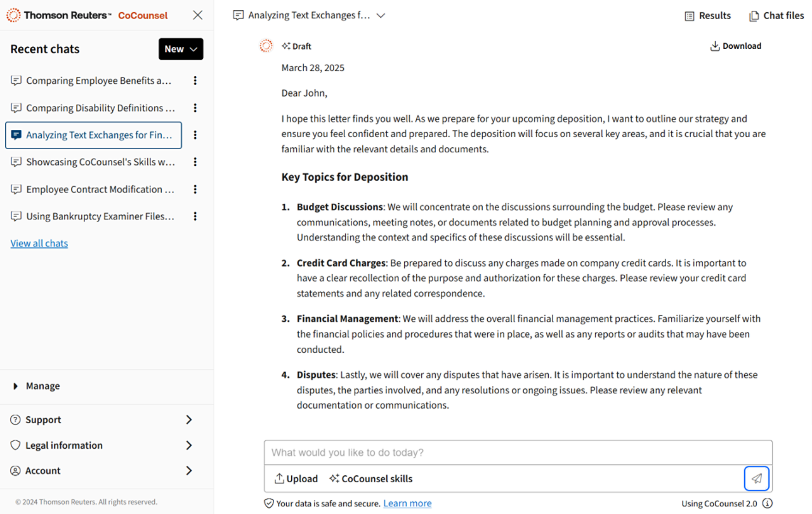This screenshot has width=812, height=514.
Task: Click the Legal information shield icon
Action: 16,445
